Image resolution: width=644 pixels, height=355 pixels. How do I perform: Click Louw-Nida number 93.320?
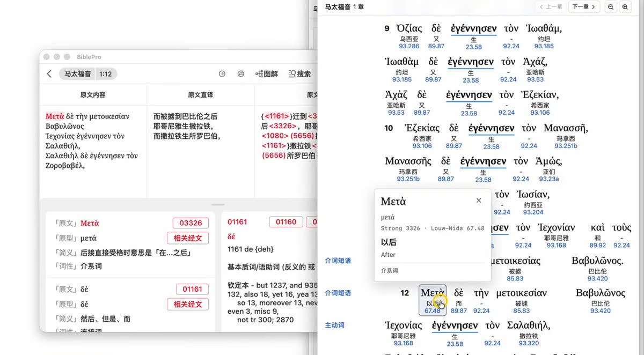tap(529, 343)
